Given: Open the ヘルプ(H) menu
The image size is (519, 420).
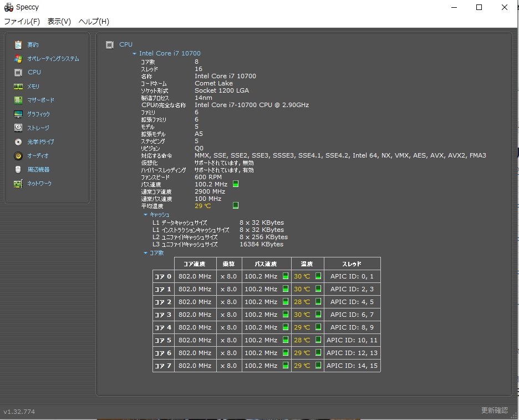Looking at the screenshot, I should pyautogui.click(x=94, y=22).
